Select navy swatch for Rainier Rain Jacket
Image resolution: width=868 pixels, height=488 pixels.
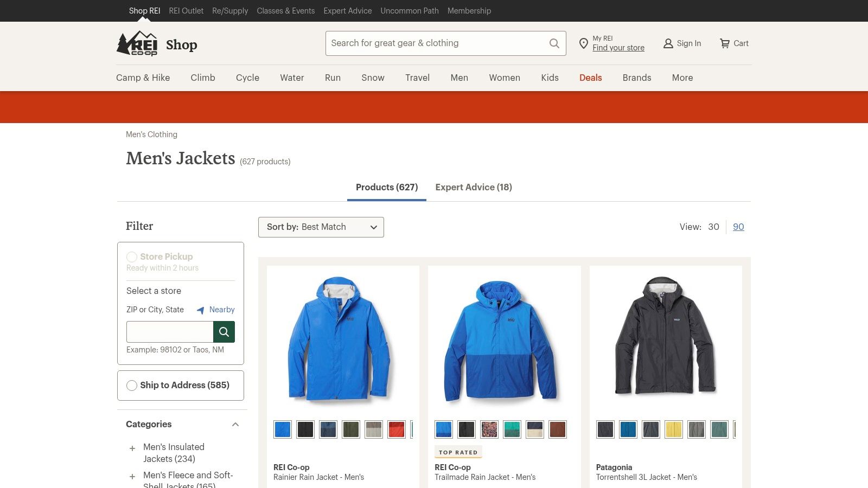[328, 429]
